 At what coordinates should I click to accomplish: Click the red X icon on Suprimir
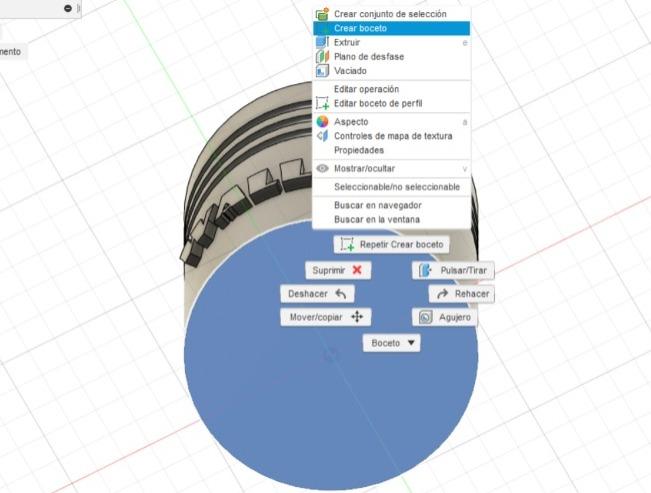coord(357,270)
